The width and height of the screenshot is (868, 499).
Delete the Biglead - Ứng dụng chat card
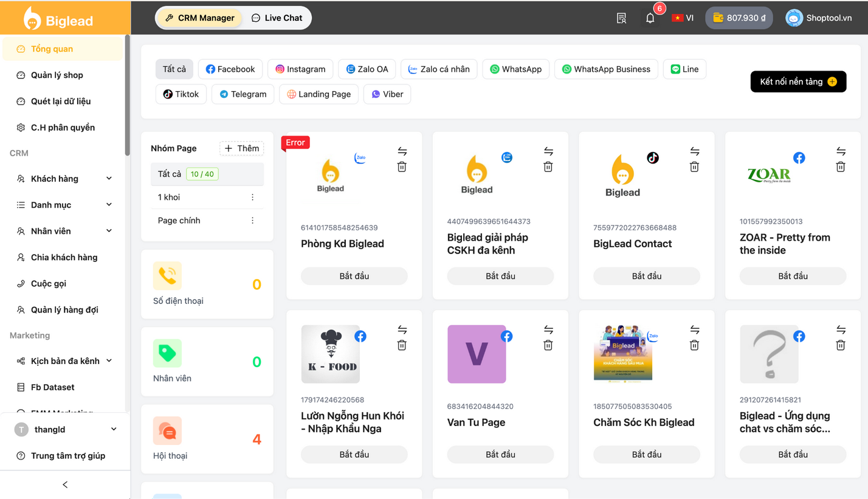coord(841,345)
